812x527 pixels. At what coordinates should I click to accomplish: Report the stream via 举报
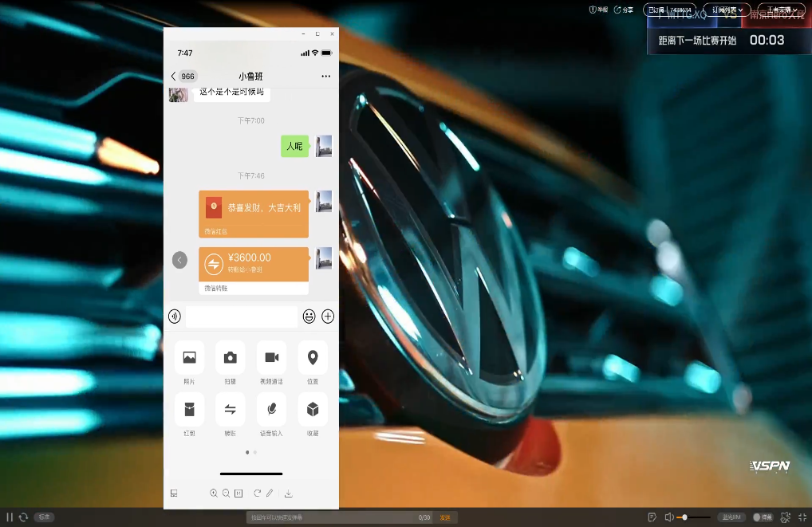coord(598,10)
